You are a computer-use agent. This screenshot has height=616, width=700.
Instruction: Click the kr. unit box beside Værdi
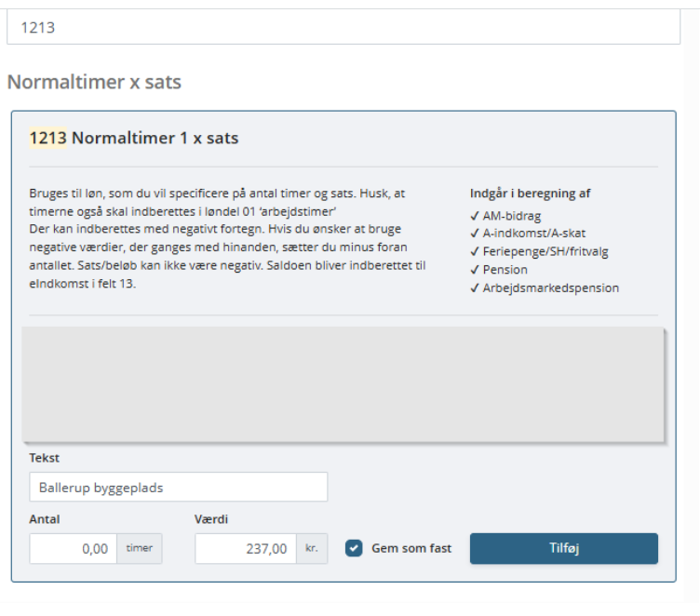[x=311, y=549]
